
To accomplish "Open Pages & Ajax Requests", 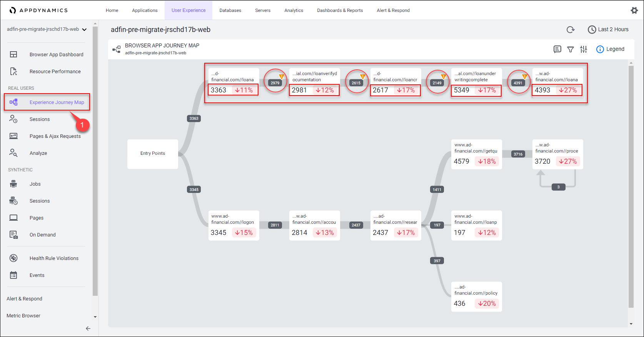I will click(x=55, y=136).
